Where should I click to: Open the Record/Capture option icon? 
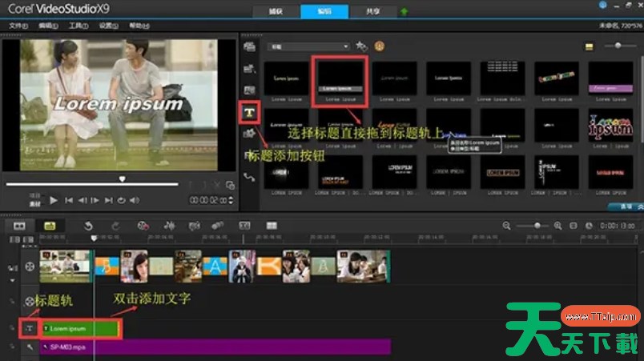(x=143, y=227)
